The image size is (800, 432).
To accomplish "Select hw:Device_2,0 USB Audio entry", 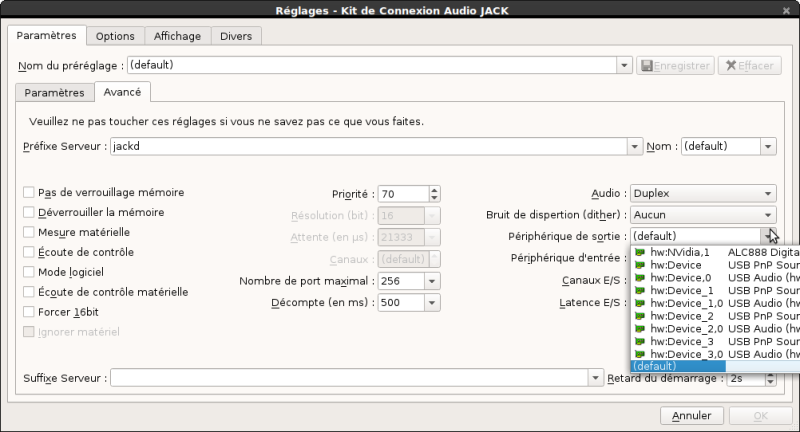I will [715, 328].
